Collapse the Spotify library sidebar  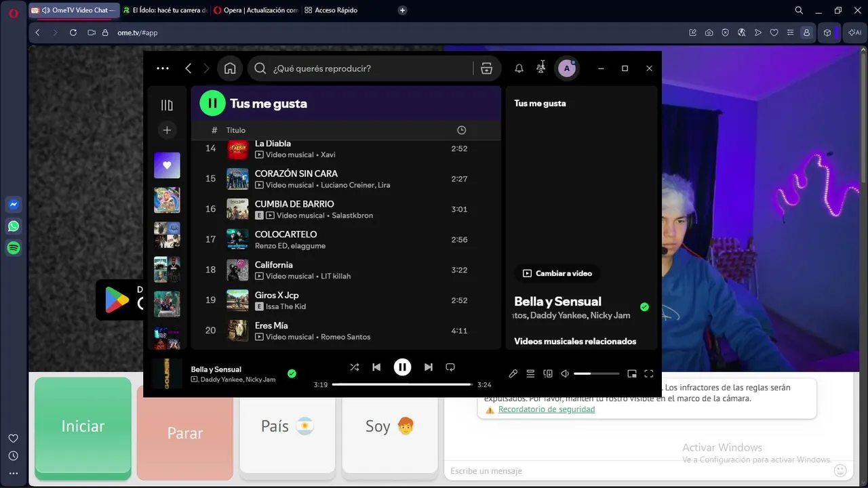coord(167,105)
